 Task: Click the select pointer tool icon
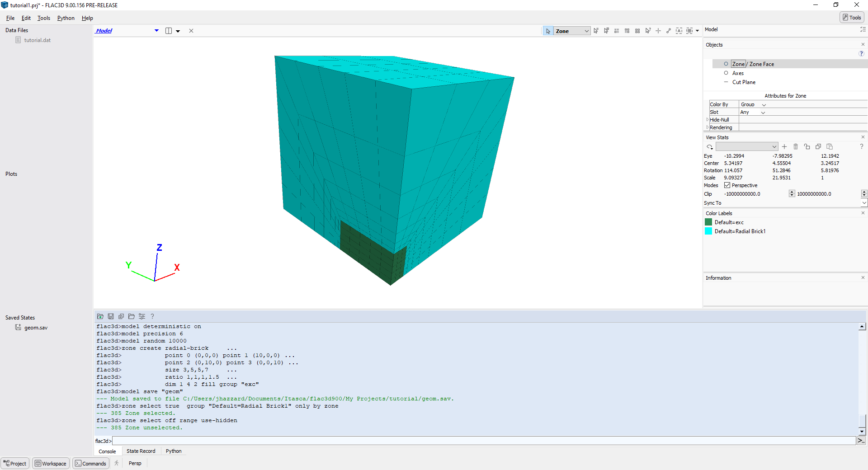[548, 31]
